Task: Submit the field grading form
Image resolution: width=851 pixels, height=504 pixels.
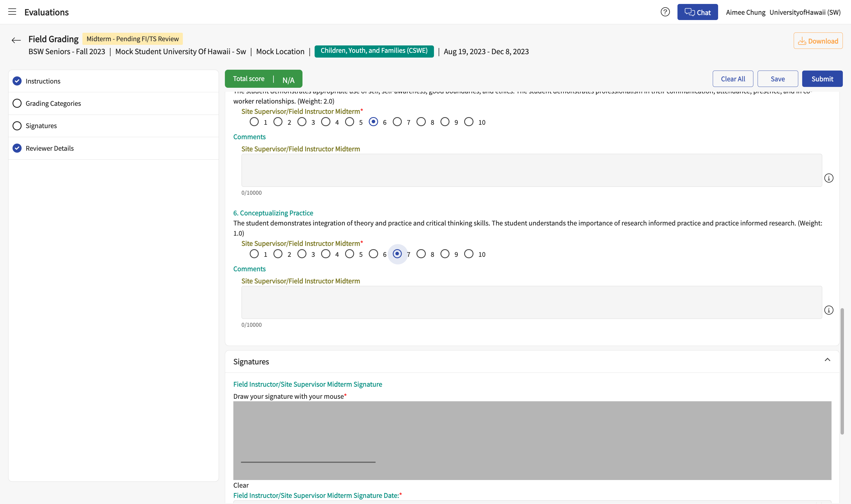Action: (x=822, y=79)
